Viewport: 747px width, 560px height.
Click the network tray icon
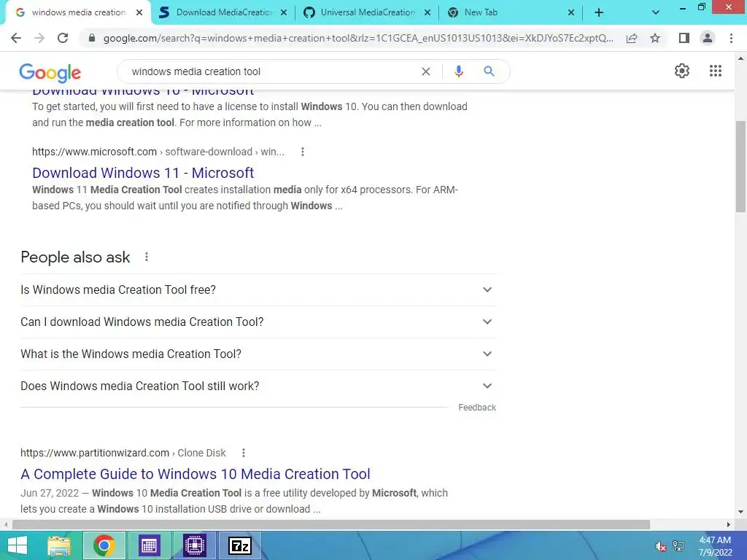coord(678,546)
